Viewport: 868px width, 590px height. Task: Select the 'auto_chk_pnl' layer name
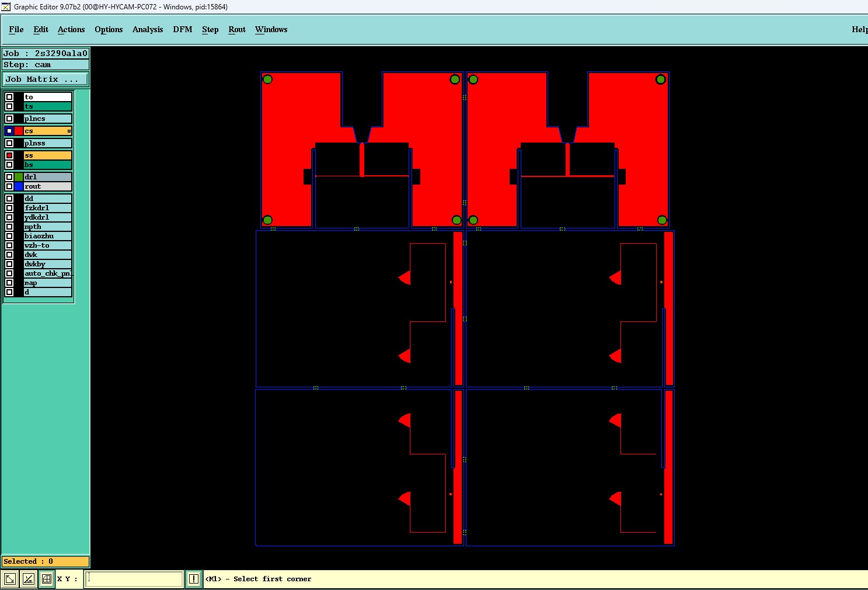coord(48,273)
